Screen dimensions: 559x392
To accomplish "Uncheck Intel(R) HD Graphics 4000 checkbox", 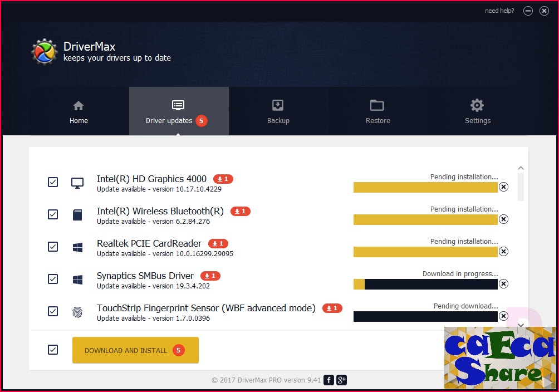I will pyautogui.click(x=53, y=182).
